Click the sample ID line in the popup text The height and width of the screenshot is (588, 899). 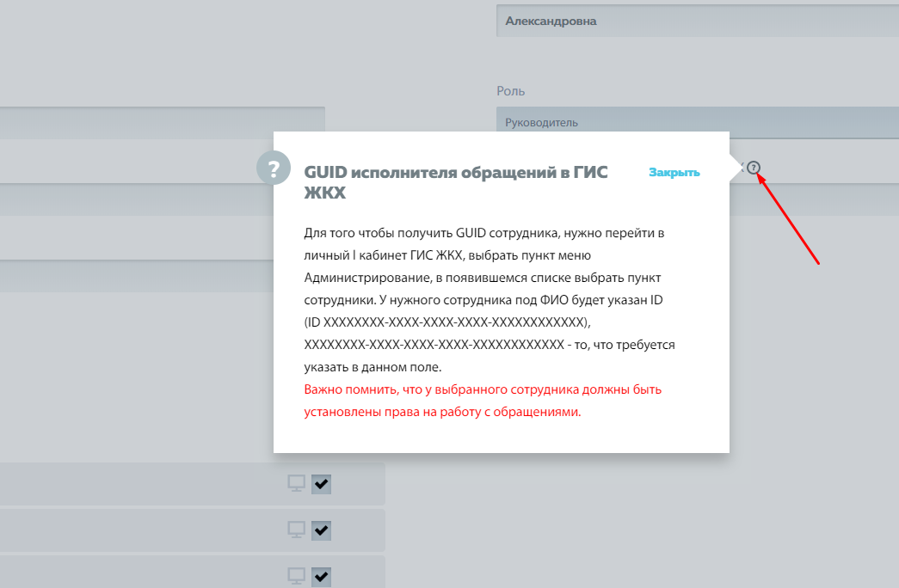[x=447, y=322]
